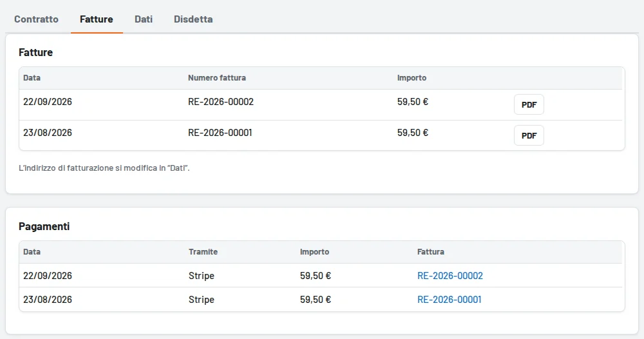Click date 23/08/2026 in Pagamenti table

coord(48,300)
